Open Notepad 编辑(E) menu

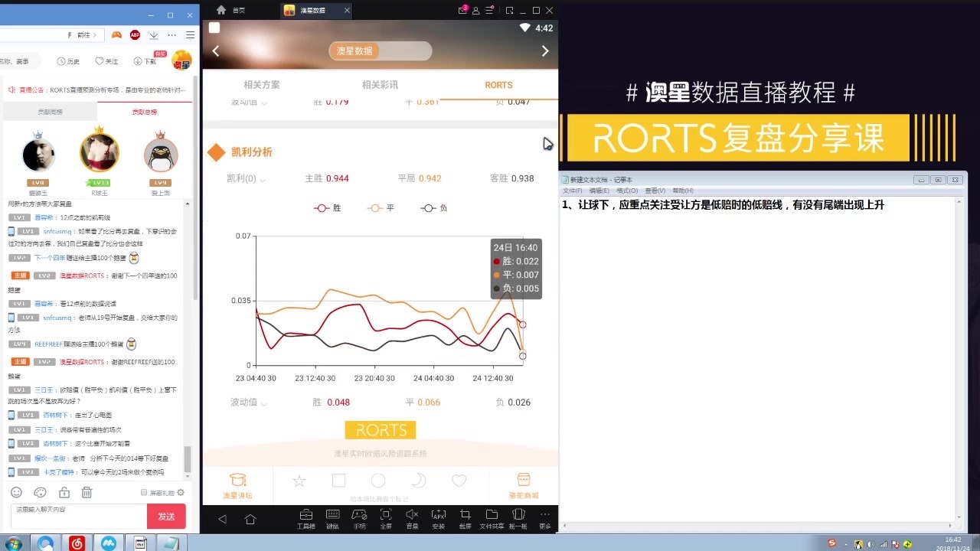tap(599, 191)
